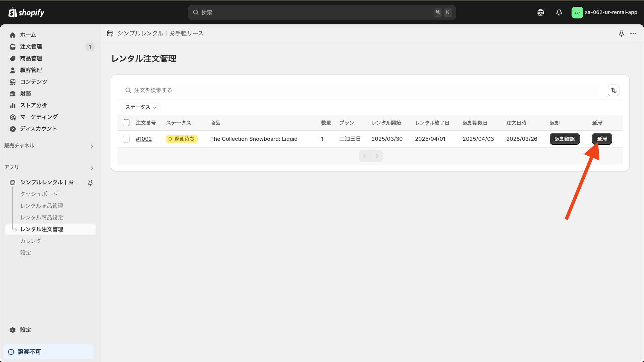Image resolution: width=644 pixels, height=362 pixels.
Task: Expand the 販売チャネル section
Action: tap(92, 146)
